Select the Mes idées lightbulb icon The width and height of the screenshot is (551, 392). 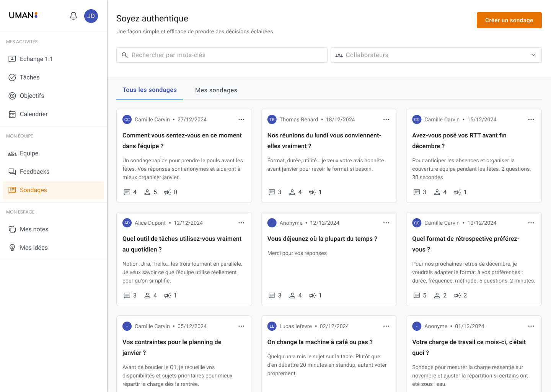[x=12, y=247]
